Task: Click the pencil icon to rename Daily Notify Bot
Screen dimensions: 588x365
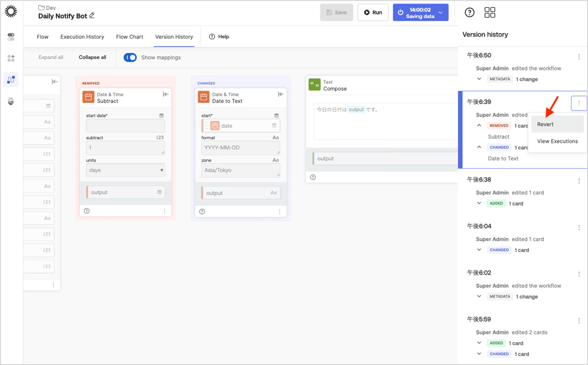Action: 92,15
